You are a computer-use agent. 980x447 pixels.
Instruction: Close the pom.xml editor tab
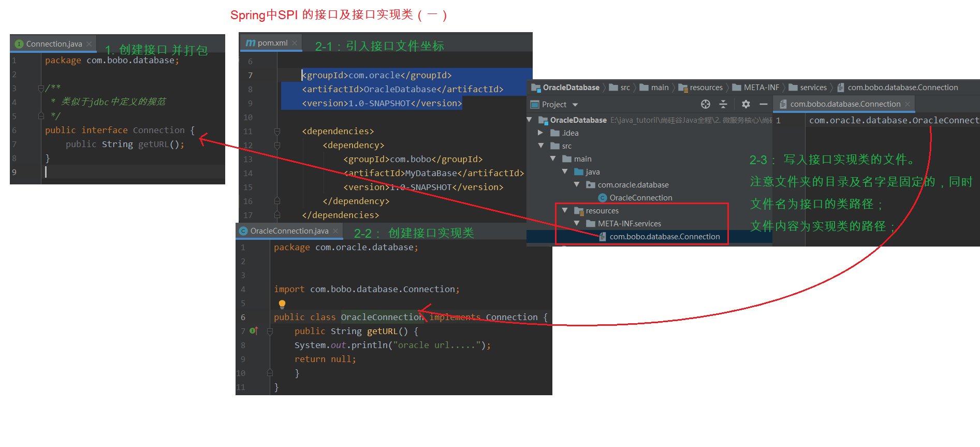tap(295, 43)
